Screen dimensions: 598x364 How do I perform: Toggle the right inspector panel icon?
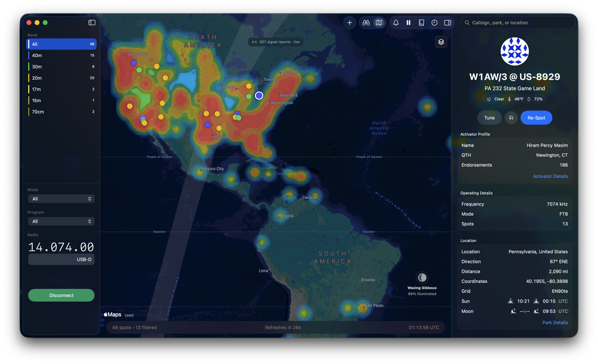click(448, 23)
